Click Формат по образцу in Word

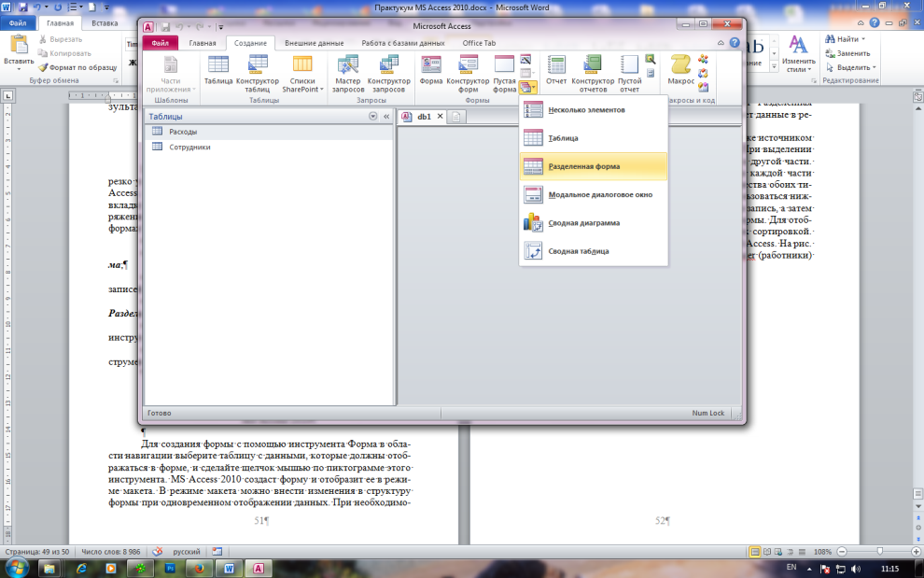[77, 67]
